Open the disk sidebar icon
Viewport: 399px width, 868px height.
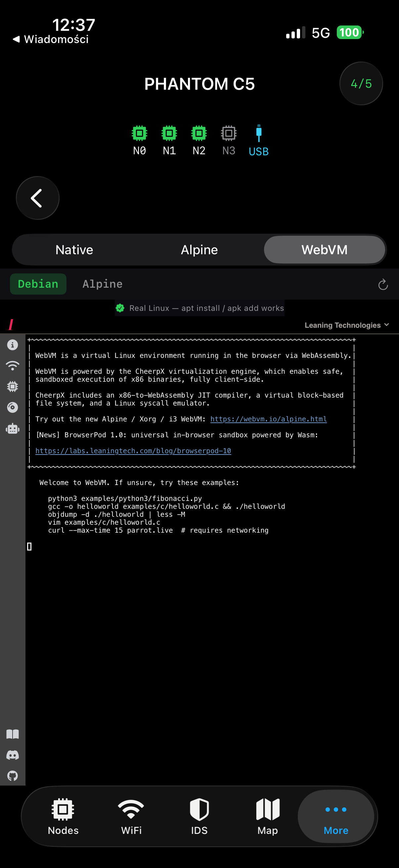click(x=13, y=408)
